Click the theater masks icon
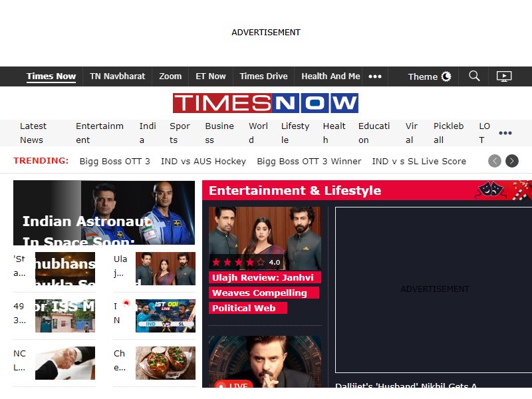 (491, 190)
